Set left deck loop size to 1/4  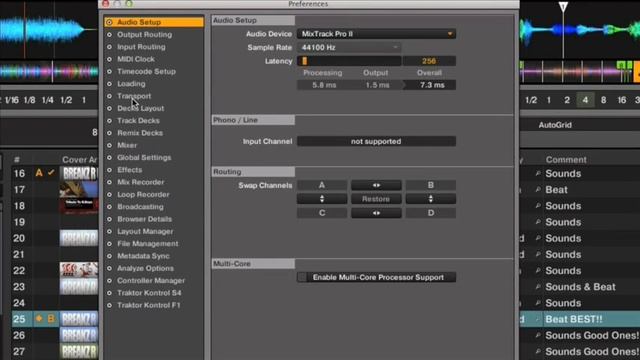pos(48,100)
